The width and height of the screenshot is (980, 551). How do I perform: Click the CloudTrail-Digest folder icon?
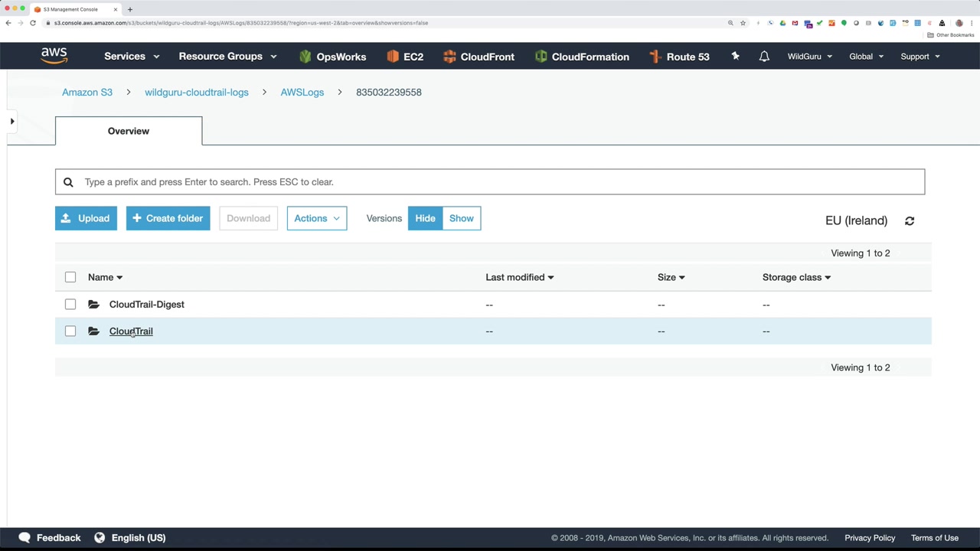pos(93,305)
